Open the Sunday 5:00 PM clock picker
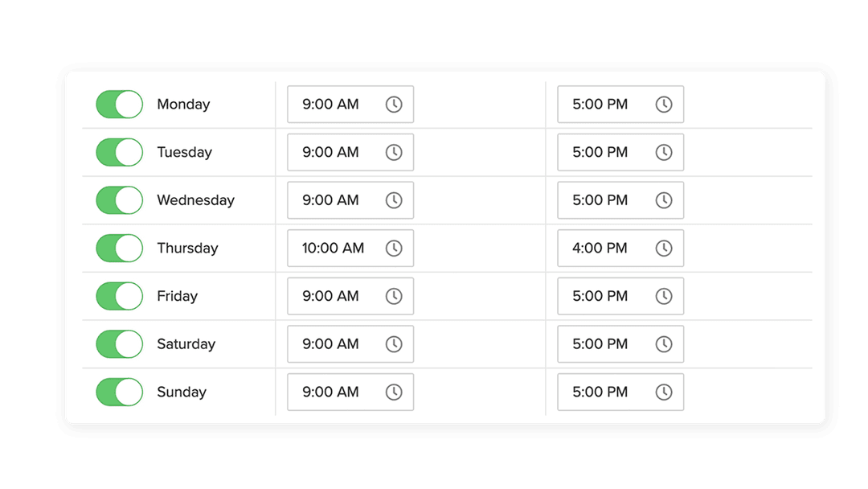This screenshot has width=868, height=489. pyautogui.click(x=664, y=392)
